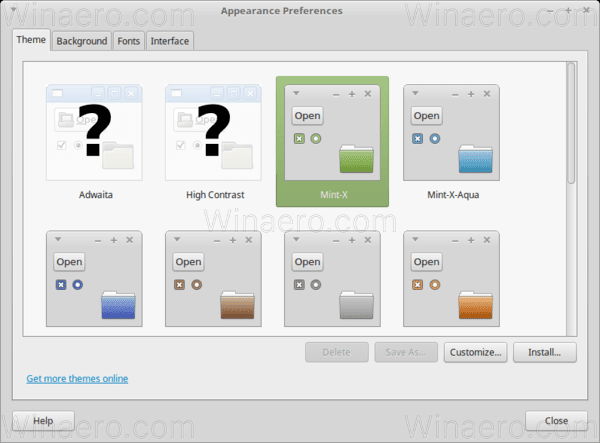Choose the Mint-X-Aqua theme
The image size is (600, 443).
point(451,132)
